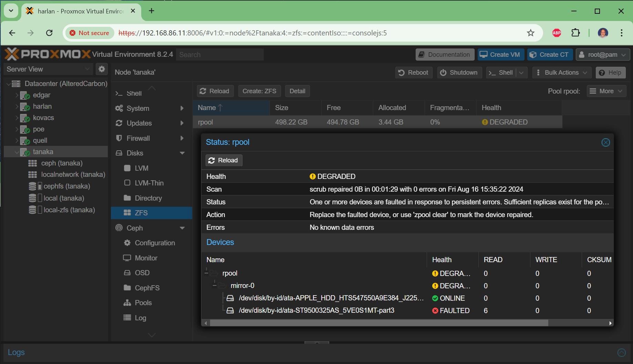Collapse the Disks menu section

pos(183,153)
